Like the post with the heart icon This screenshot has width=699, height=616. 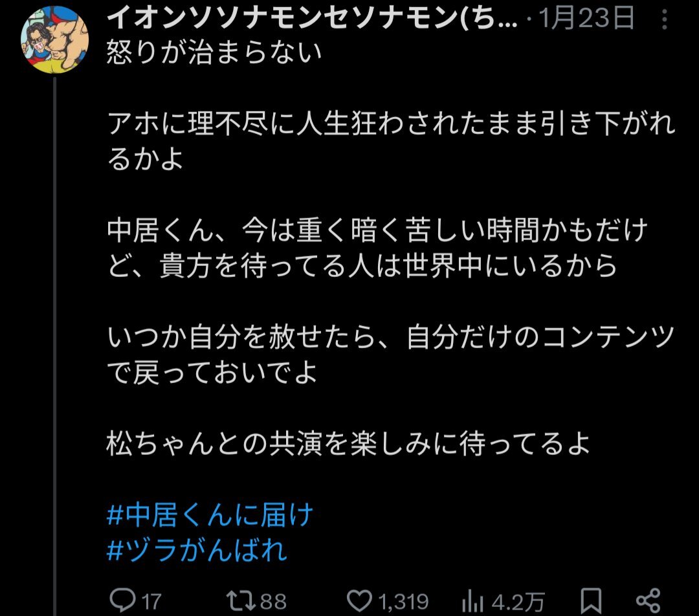359,601
